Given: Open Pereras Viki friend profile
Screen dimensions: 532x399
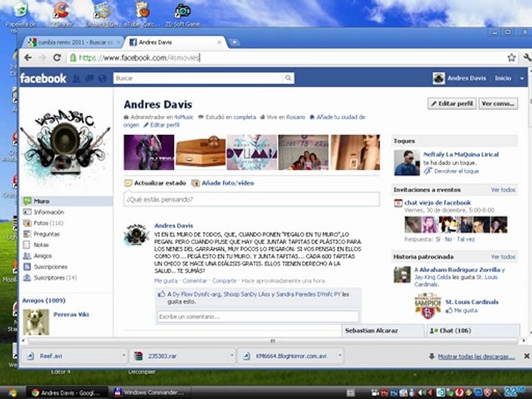Looking at the screenshot, I should (x=71, y=315).
